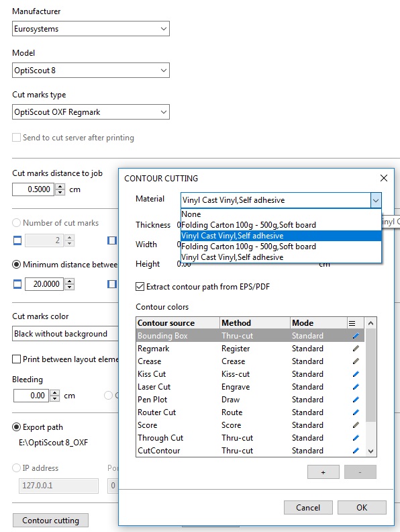Open the Model dropdown showing OptiScout 8

(x=91, y=71)
